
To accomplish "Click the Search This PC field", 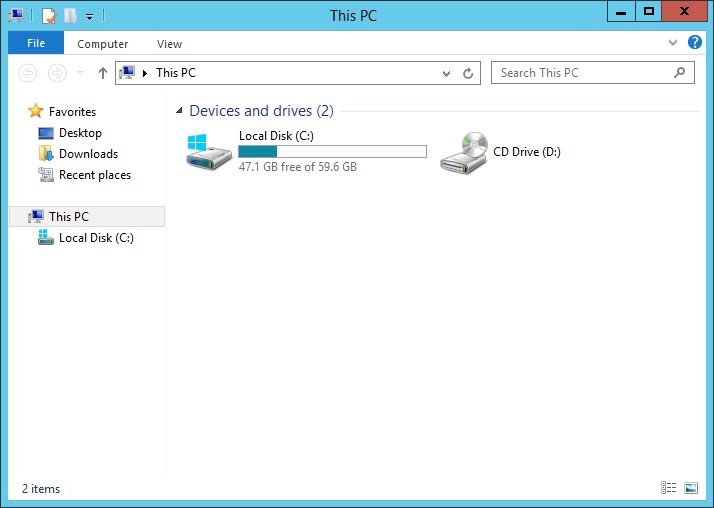I will click(x=580, y=73).
